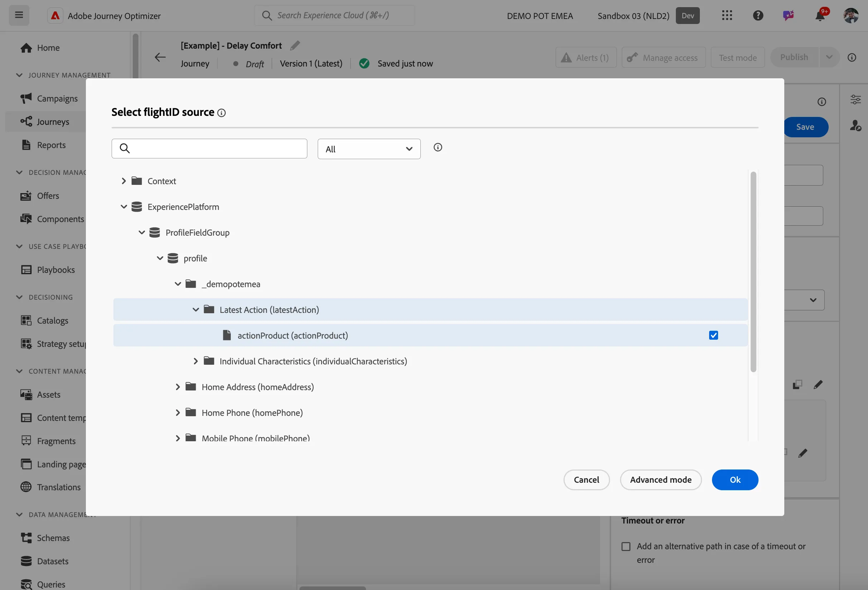Open Datasets in the sidebar
This screenshot has height=590, width=868.
click(53, 561)
